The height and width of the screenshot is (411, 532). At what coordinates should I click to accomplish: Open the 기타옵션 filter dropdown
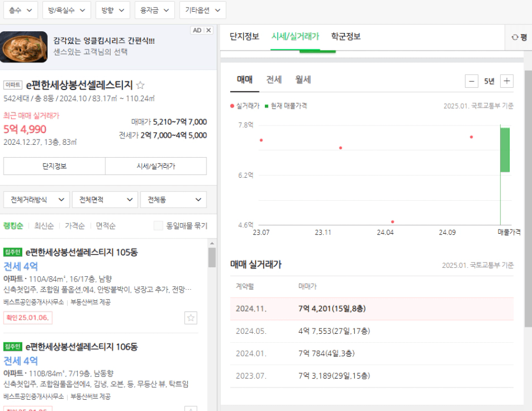tap(202, 10)
